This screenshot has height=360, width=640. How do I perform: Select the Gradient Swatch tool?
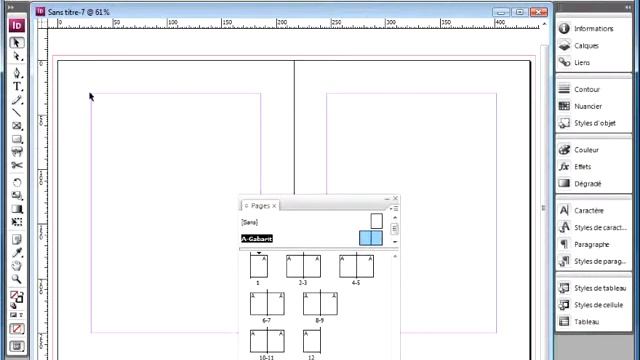[16, 209]
